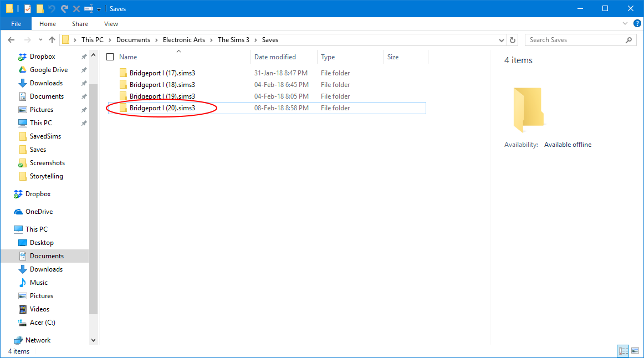The width and height of the screenshot is (644, 358).
Task: Click the Redo icon in title bar
Action: pyautogui.click(x=64, y=9)
